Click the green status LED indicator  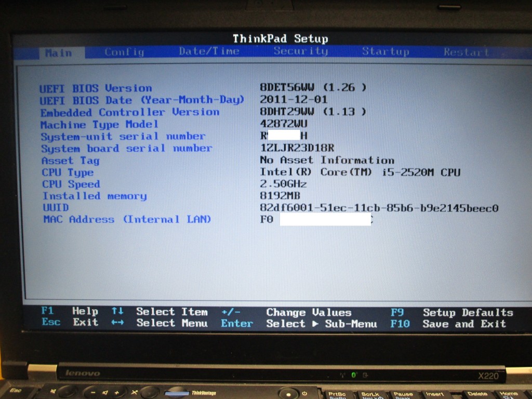pyautogui.click(x=353, y=375)
